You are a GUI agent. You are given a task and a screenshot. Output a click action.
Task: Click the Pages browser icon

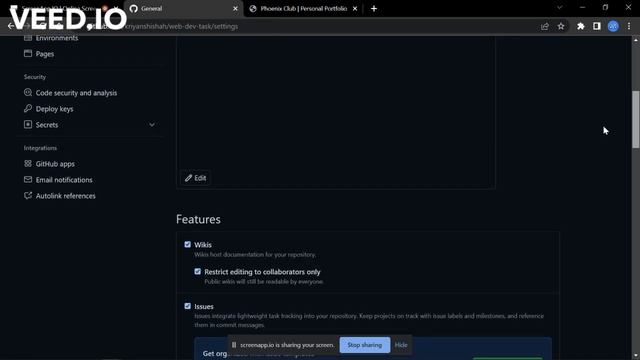28,53
